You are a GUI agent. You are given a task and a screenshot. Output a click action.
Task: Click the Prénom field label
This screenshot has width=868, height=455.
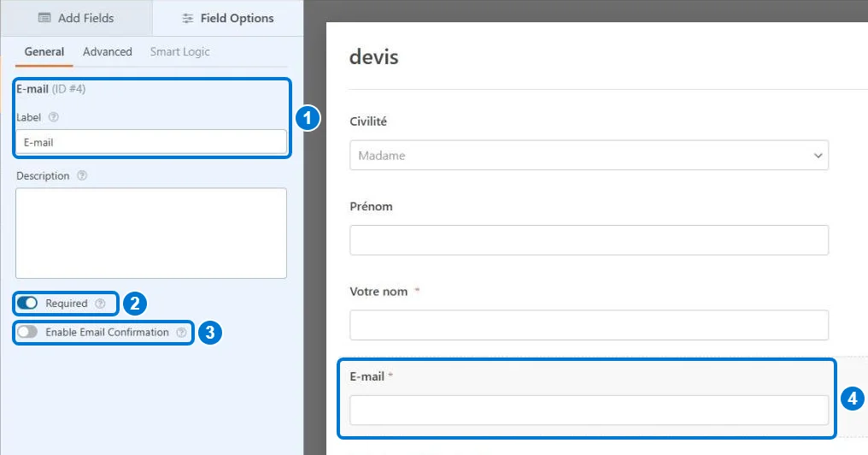point(371,206)
